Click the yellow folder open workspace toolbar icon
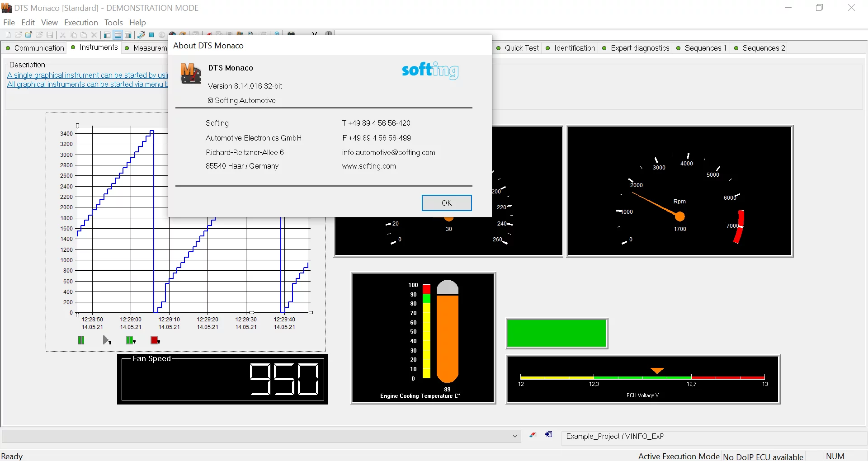Image resolution: width=868 pixels, height=461 pixels. (x=28, y=35)
